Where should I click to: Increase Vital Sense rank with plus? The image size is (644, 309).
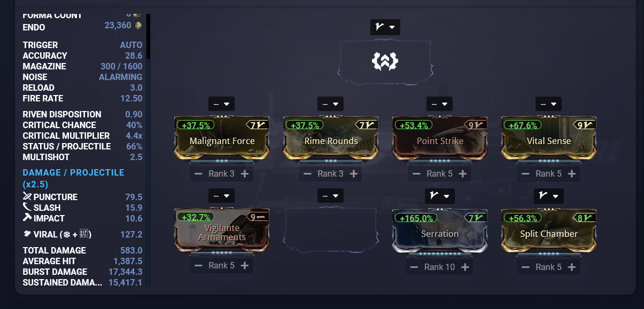(x=572, y=173)
